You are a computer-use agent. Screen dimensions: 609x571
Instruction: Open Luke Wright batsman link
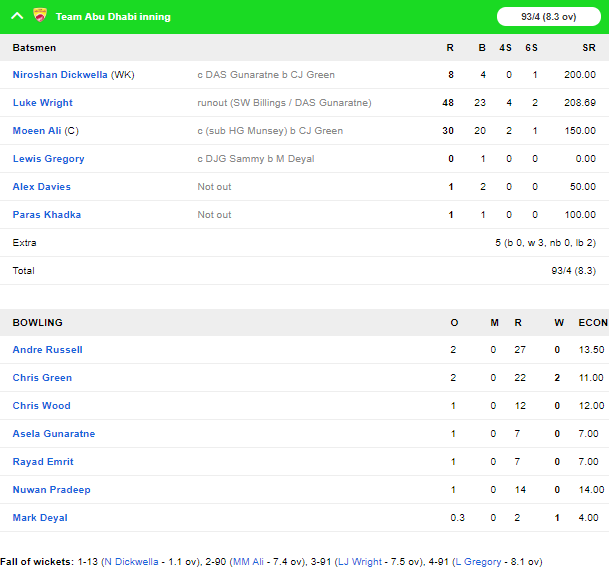43,103
